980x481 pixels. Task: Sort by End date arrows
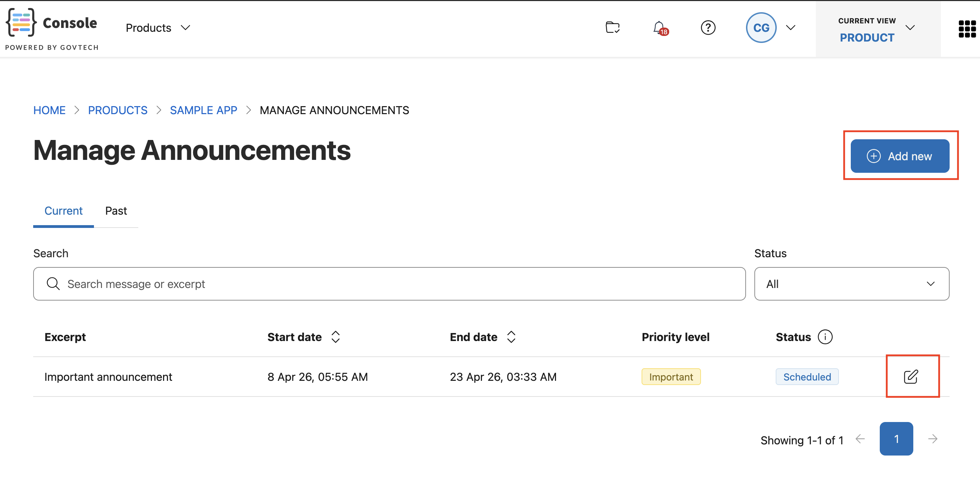pos(511,336)
